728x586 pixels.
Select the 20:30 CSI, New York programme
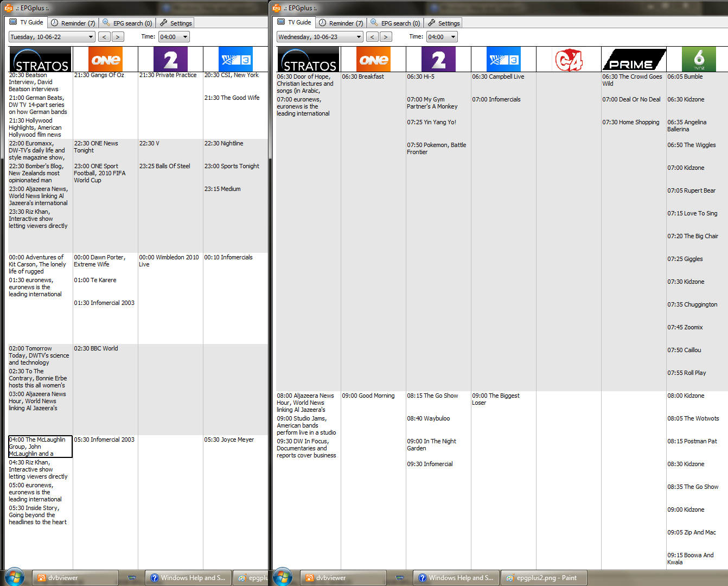pyautogui.click(x=231, y=75)
